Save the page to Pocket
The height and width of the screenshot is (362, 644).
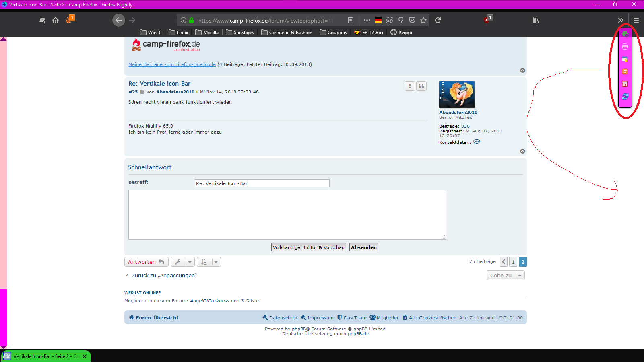pos(412,20)
